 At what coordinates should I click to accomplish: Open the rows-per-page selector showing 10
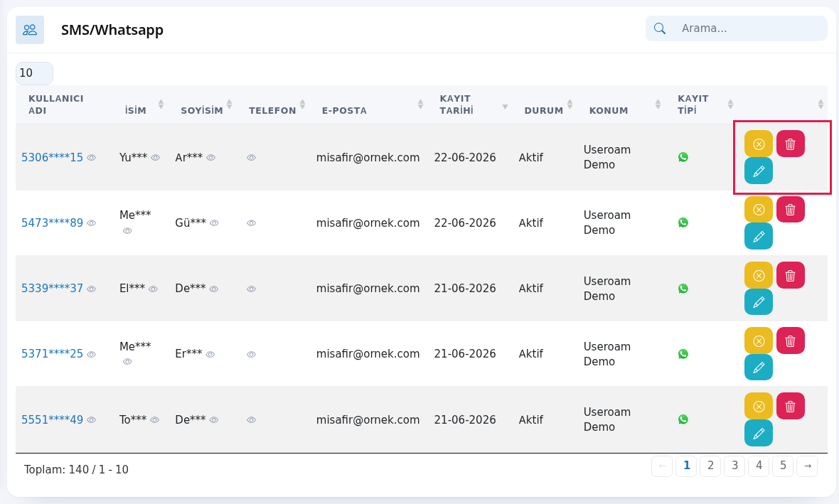coord(34,73)
